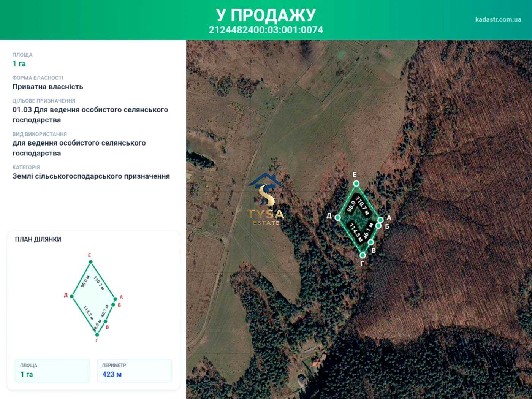
Task: Select vertex marker Г on the satellite map
Action: pyautogui.click(x=363, y=255)
